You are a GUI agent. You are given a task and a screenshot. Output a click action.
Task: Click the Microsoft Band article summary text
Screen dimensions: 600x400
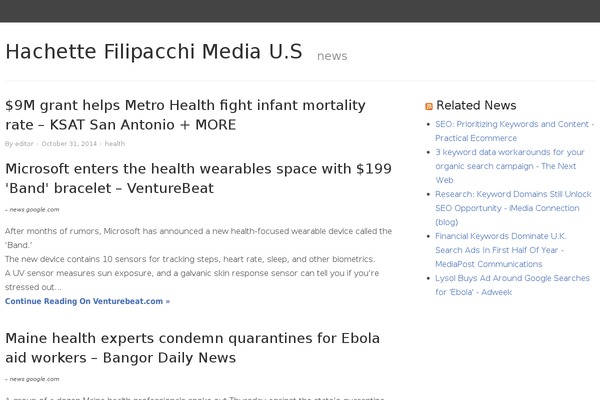[x=198, y=259]
